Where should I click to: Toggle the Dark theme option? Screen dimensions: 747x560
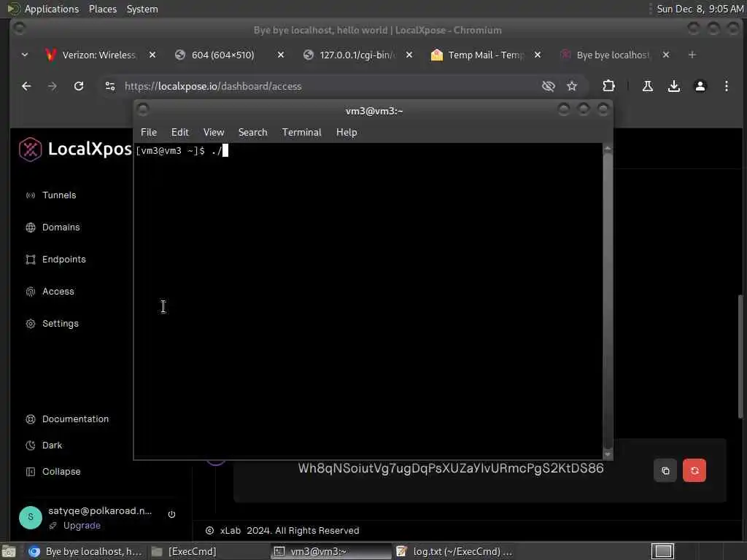coord(52,446)
